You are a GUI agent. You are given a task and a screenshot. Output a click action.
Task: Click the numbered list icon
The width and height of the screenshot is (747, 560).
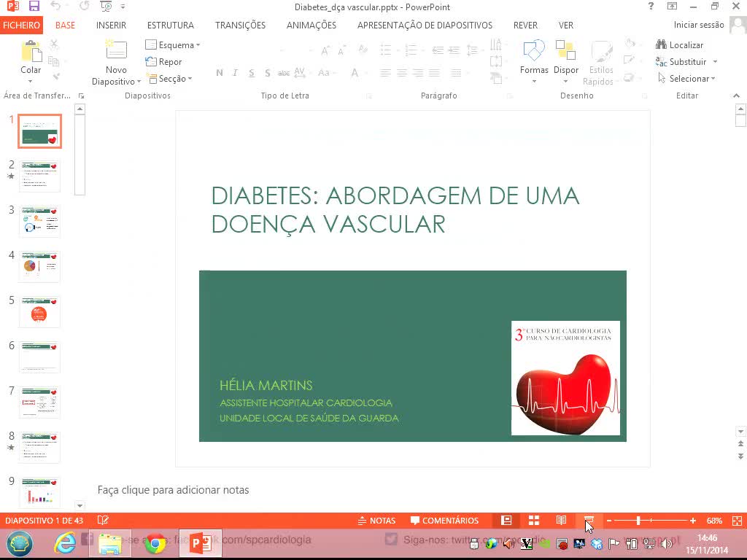[411, 50]
